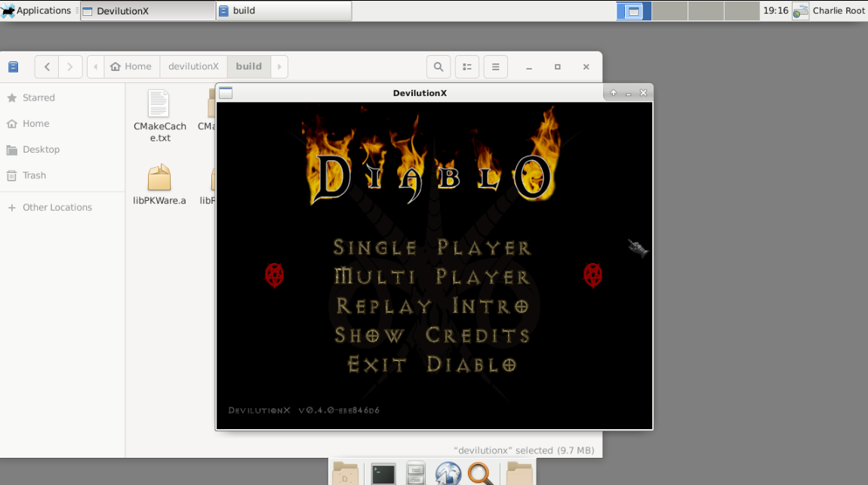Click the file manager search icon

tap(439, 66)
